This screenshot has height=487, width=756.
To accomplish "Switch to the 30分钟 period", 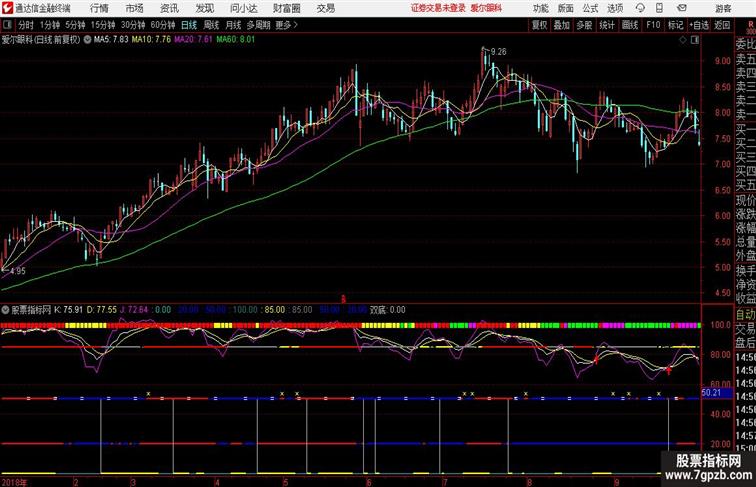I will (133, 25).
